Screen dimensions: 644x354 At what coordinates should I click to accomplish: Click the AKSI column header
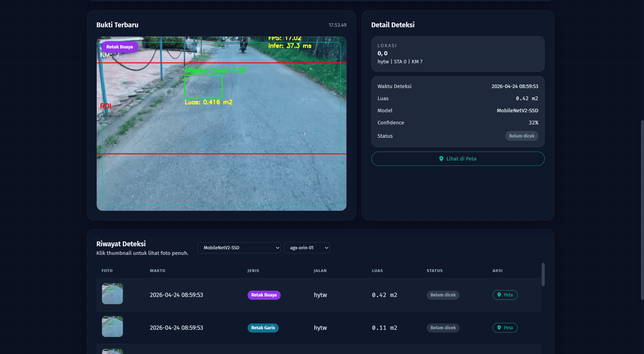[497, 270]
